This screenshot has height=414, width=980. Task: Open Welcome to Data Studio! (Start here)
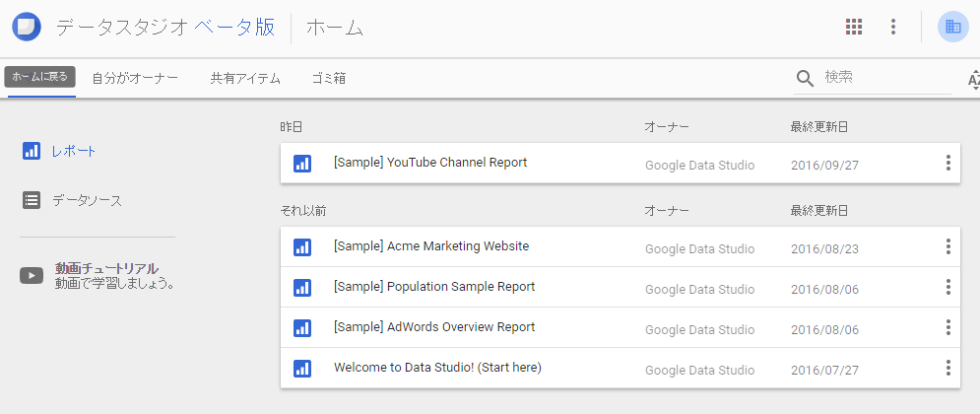[437, 368]
